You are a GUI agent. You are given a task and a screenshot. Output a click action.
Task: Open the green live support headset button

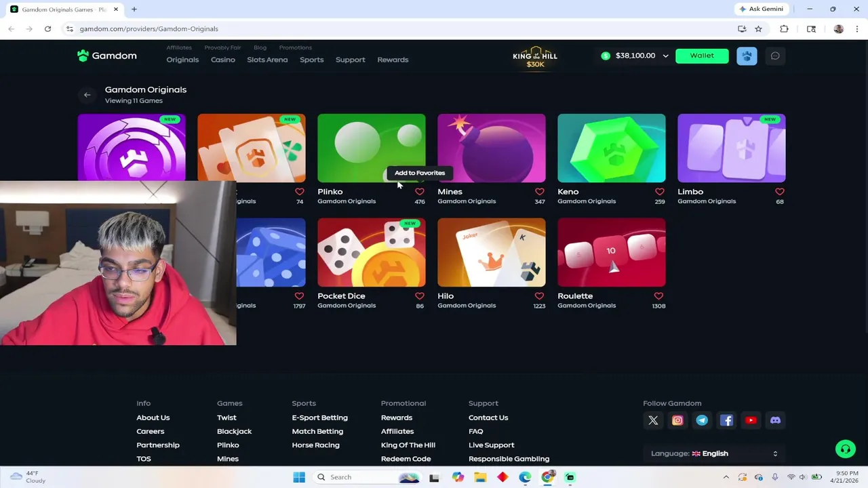[x=845, y=449]
